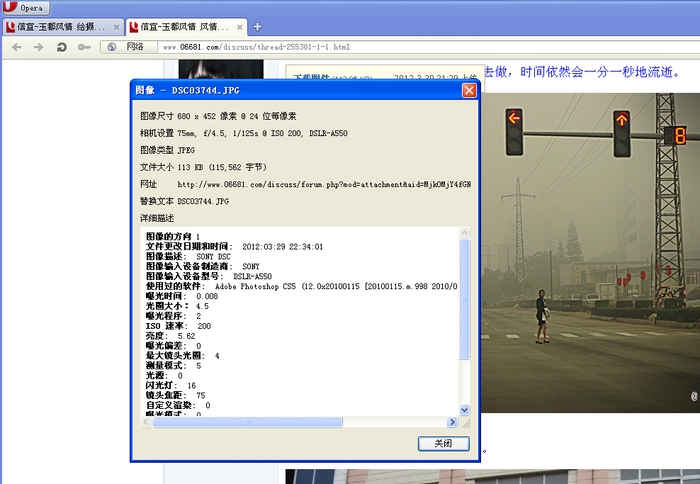Click the 文件大小 113 KB line
The height and width of the screenshot is (484, 700).
pos(203,167)
